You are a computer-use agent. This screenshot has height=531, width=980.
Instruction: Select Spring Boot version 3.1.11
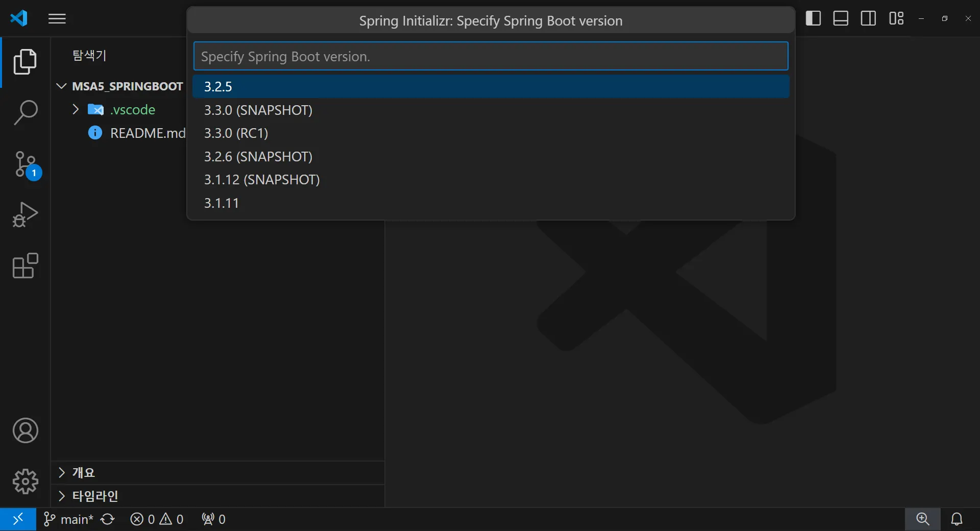491,203
